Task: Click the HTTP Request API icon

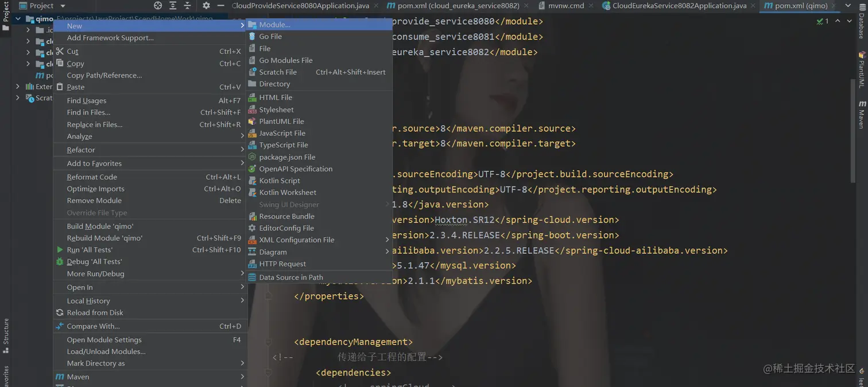Action: [252, 264]
